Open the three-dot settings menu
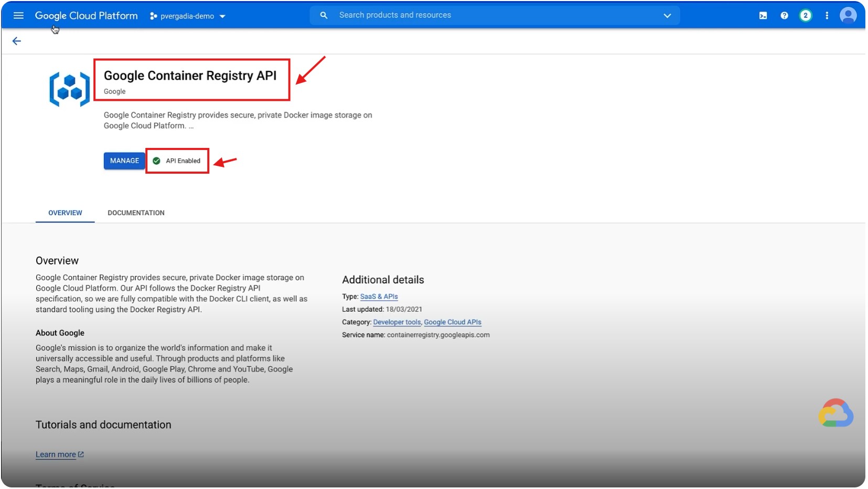Image resolution: width=868 pixels, height=489 pixels. [x=827, y=16]
